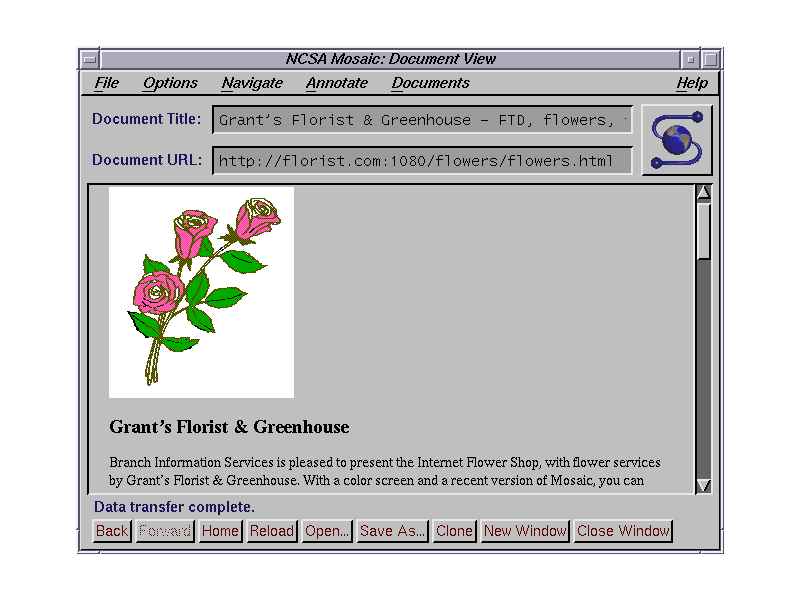This screenshot has height=600, width=800.
Task: Click the Document Title text field
Action: (x=422, y=120)
